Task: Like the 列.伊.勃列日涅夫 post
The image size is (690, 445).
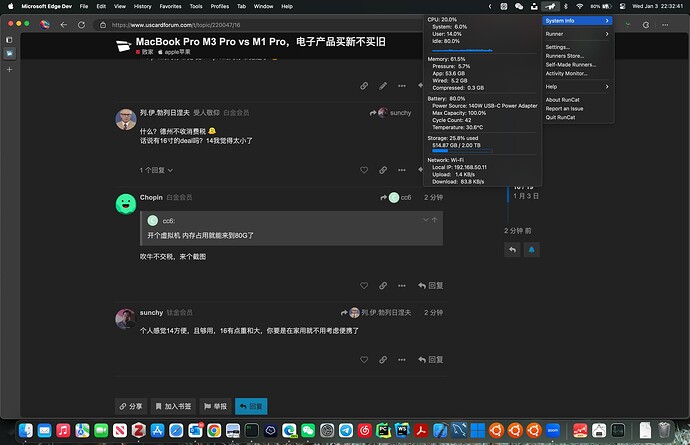Action: [364, 170]
